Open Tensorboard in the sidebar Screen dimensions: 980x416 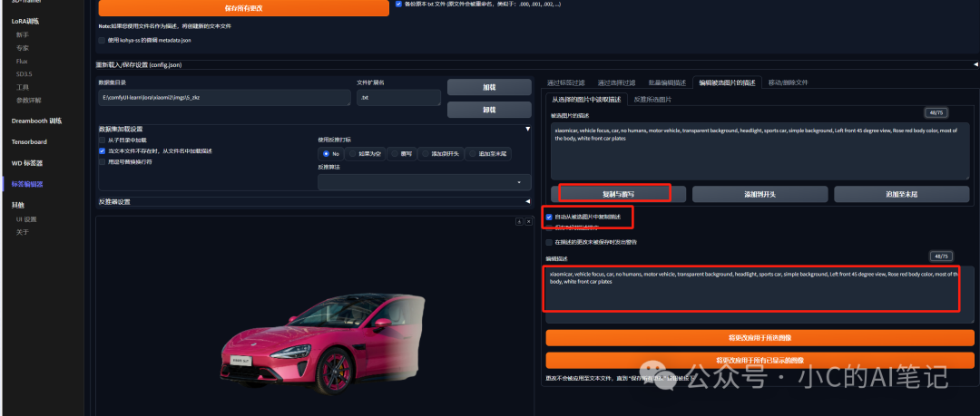click(29, 141)
